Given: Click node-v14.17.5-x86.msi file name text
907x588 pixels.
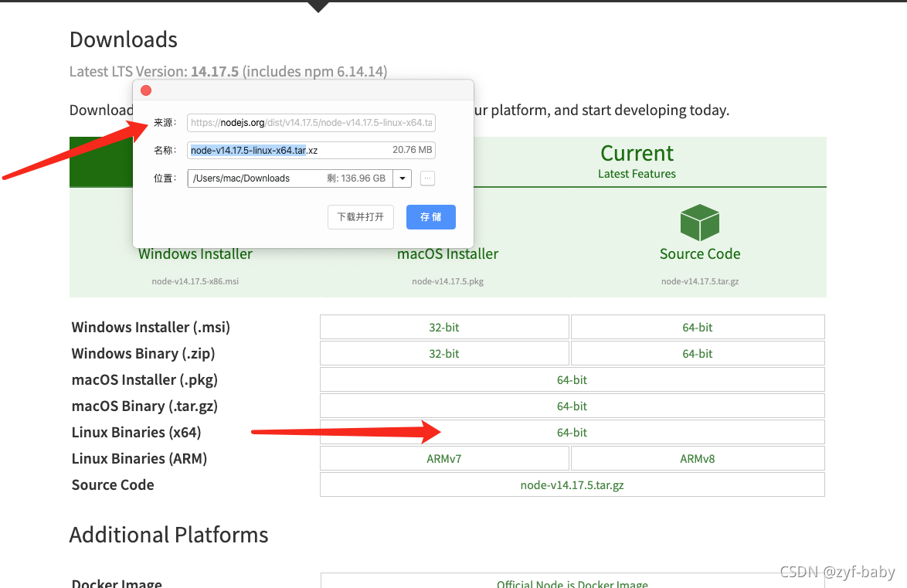Looking at the screenshot, I should 195,281.
